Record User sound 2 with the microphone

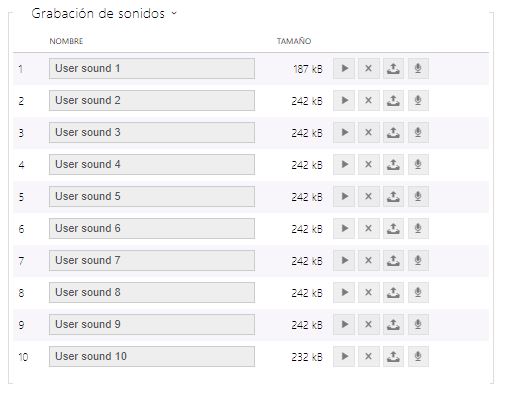(418, 101)
